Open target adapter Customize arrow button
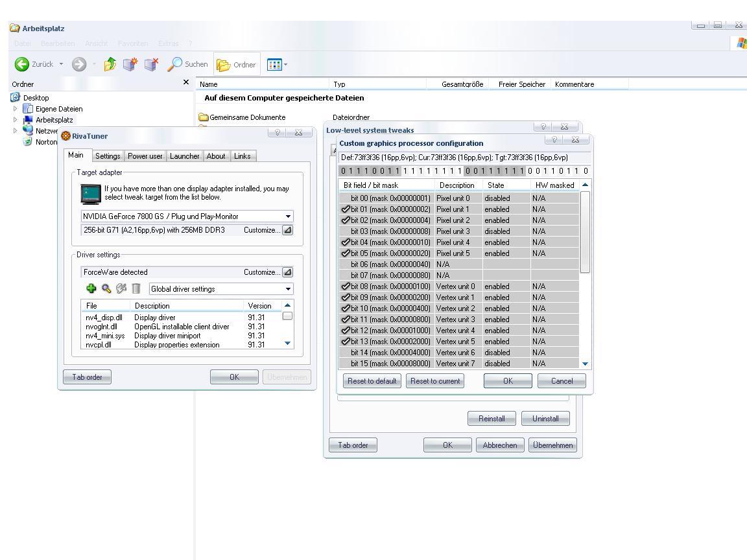 click(287, 230)
